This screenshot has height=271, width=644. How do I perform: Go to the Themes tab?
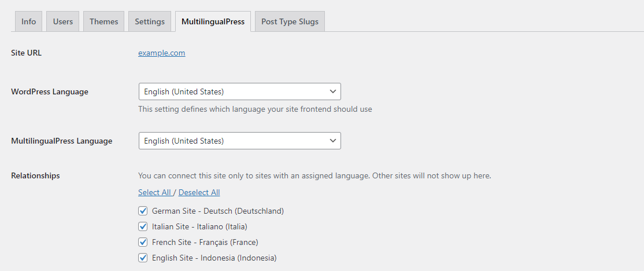[104, 21]
